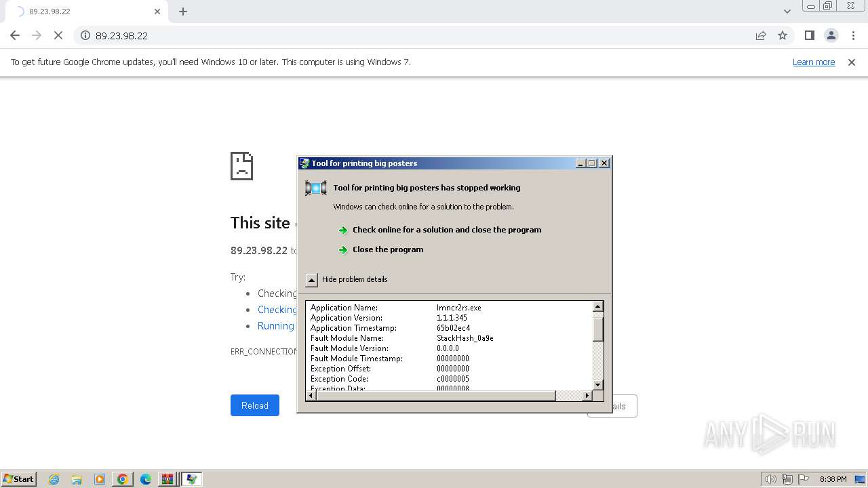Open Learn more link about updates
This screenshot has width=868, height=488.
(814, 62)
